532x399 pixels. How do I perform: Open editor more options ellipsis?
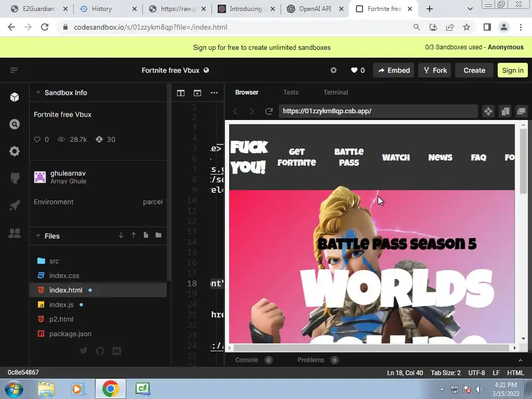coord(214,93)
